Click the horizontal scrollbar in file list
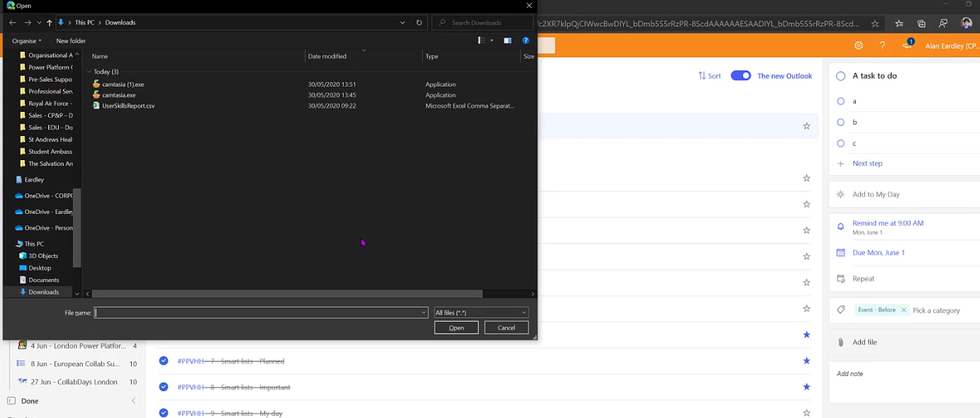This screenshot has width=980, height=418. (287, 293)
